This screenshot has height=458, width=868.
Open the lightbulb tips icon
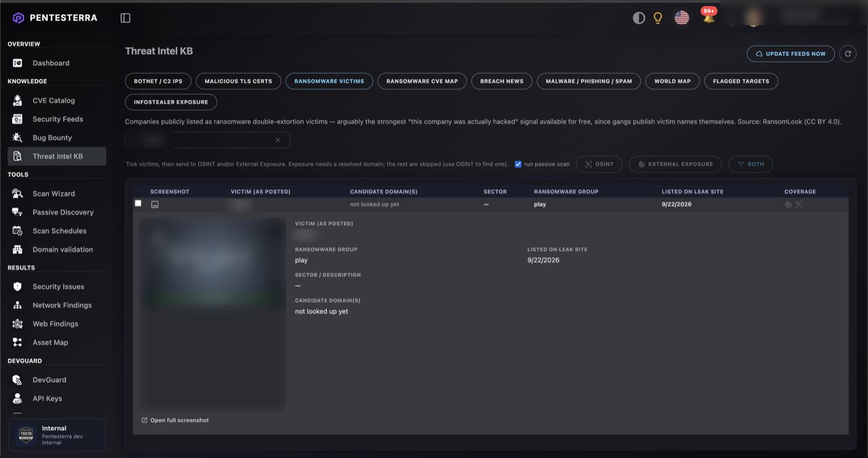point(658,18)
